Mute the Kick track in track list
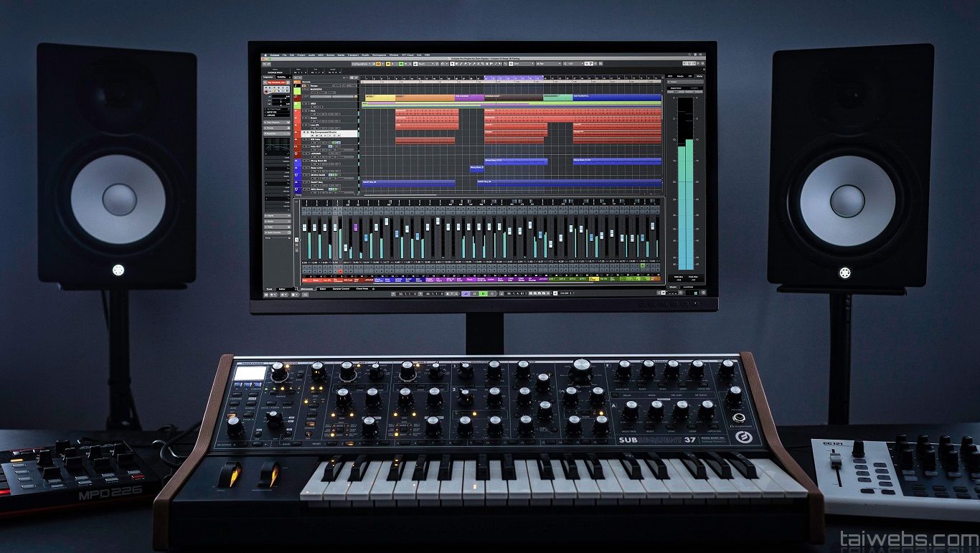The image size is (980, 553). (303, 110)
